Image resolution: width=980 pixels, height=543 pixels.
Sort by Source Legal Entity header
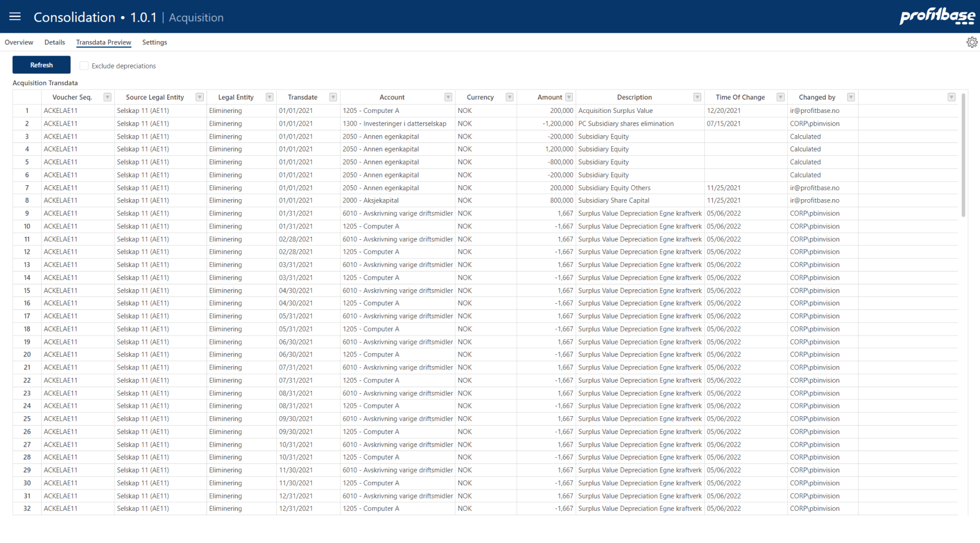point(155,97)
